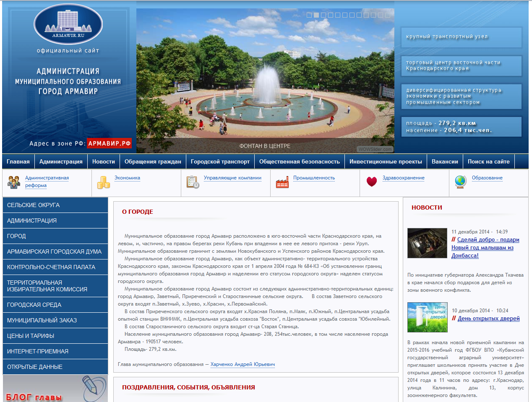
Task: Click the ПОЗДРАВЛЕНИЯ, СОБЫТИЯ, ОБЪЯВЛЕНИЯ heading
Action: point(188,387)
